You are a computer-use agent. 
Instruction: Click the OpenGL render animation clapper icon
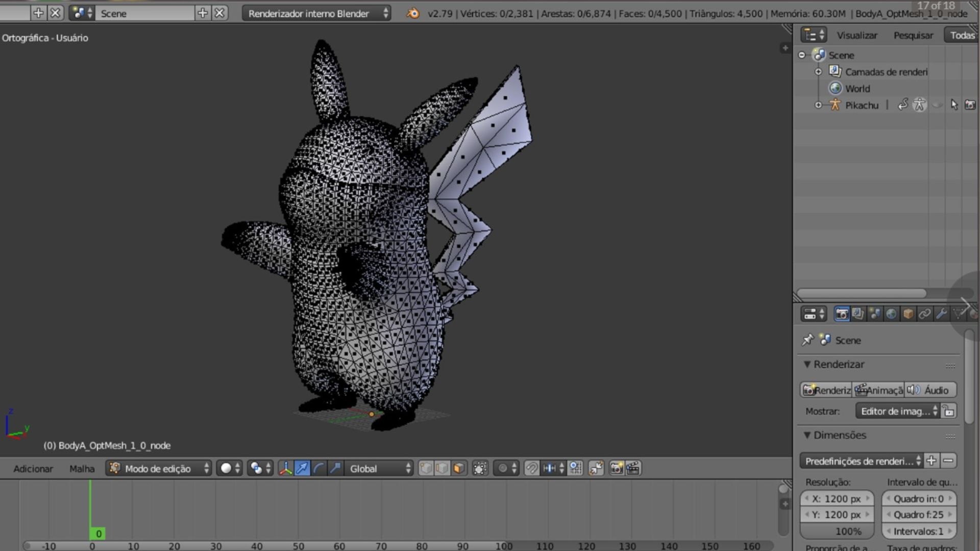coord(633,468)
